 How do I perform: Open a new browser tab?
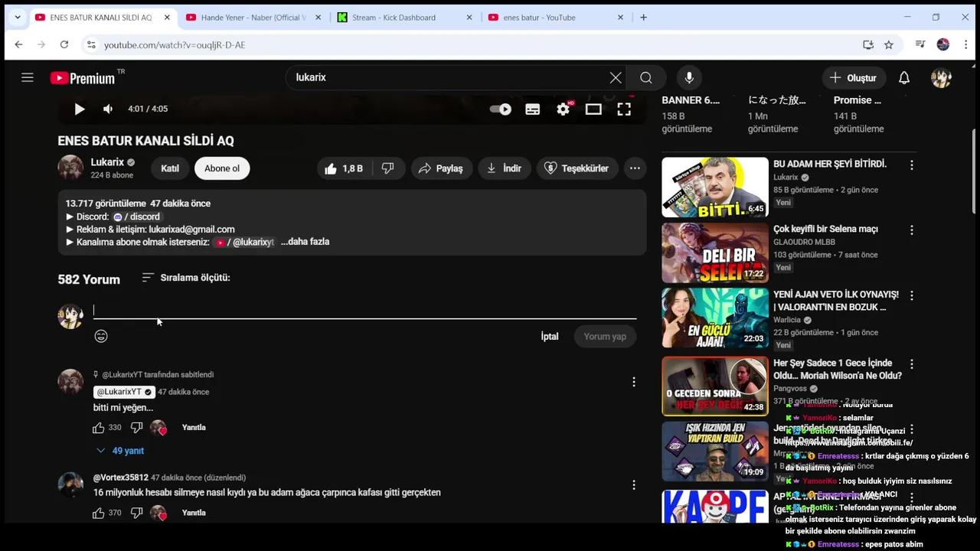click(643, 18)
